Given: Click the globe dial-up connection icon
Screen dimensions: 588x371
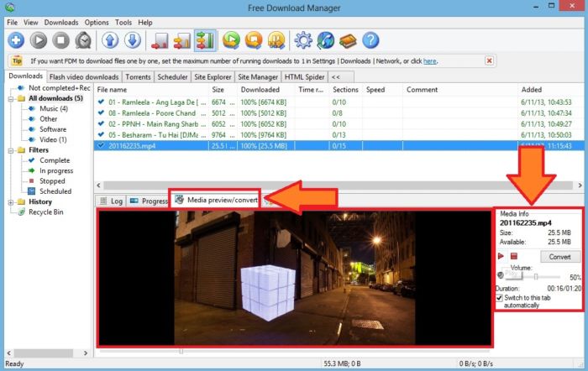Looking at the screenshot, I should click(326, 40).
